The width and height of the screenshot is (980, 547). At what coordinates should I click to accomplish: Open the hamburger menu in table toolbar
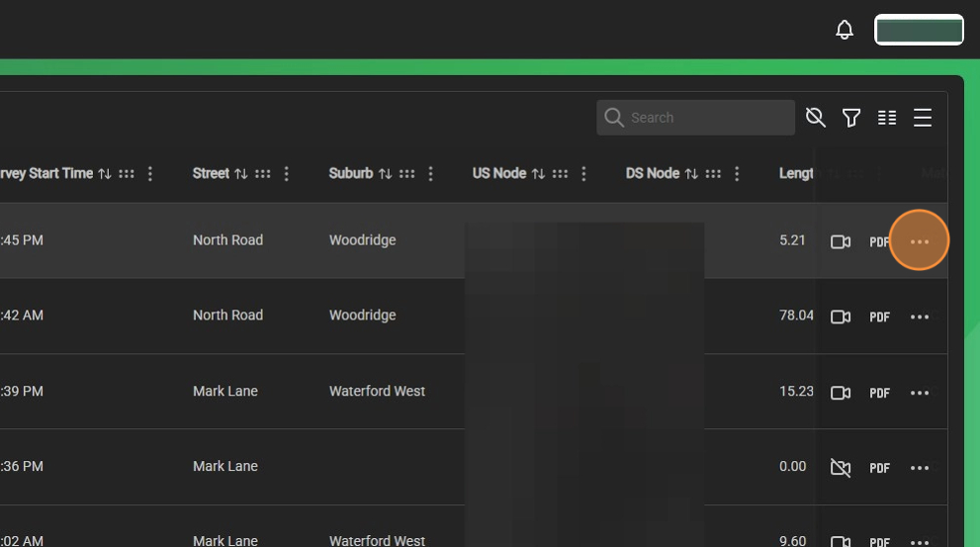(x=923, y=118)
